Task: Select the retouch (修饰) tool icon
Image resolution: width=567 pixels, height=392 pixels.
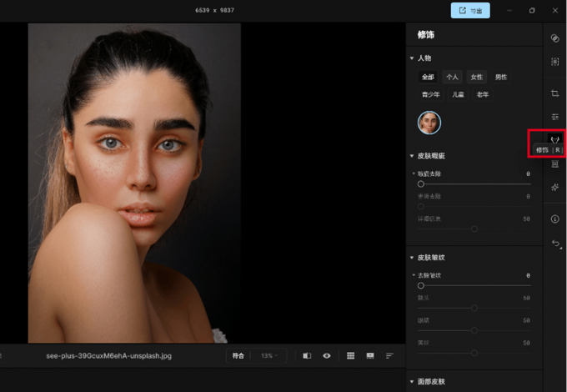Action: (x=554, y=138)
